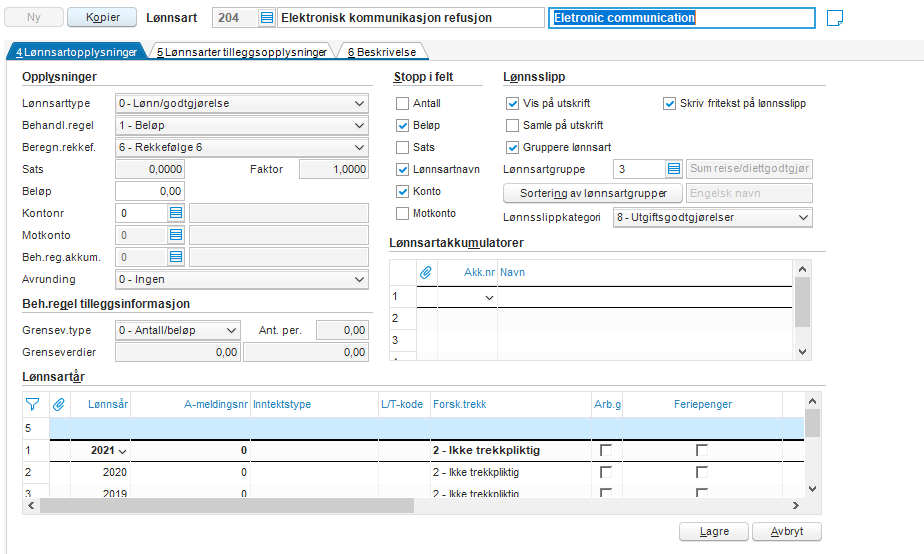The height and width of the screenshot is (554, 924).
Task: Click into the Beløp input field
Action: coord(149,190)
